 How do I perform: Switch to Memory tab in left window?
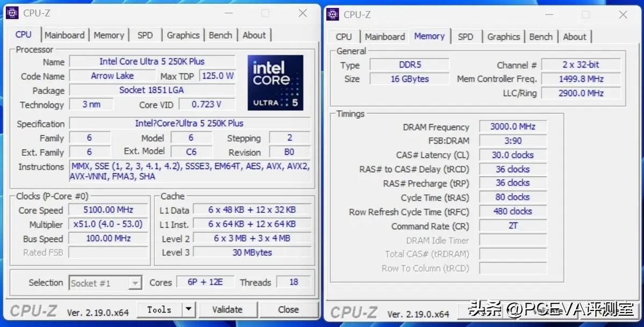point(109,35)
